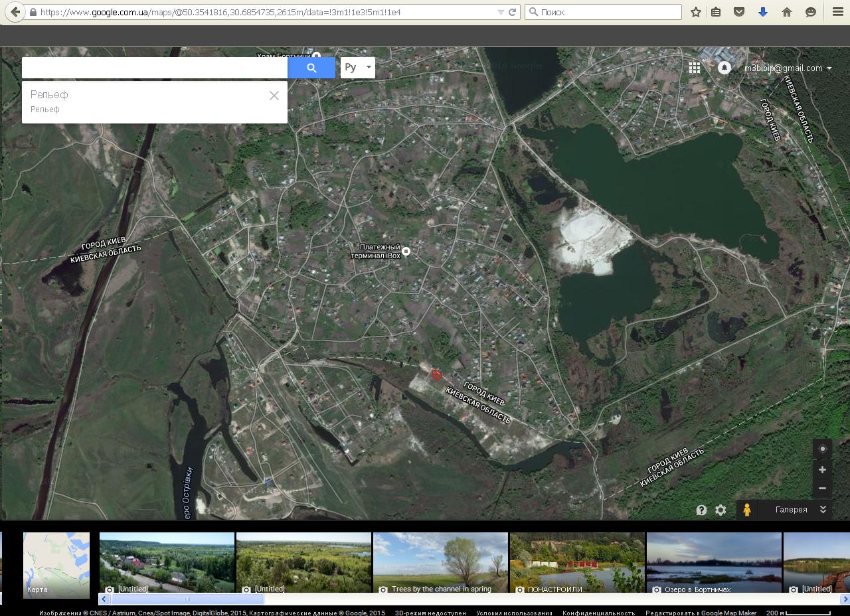Viewport: 850px width, 616px height.
Task: Open map settings gear
Action: tap(721, 510)
